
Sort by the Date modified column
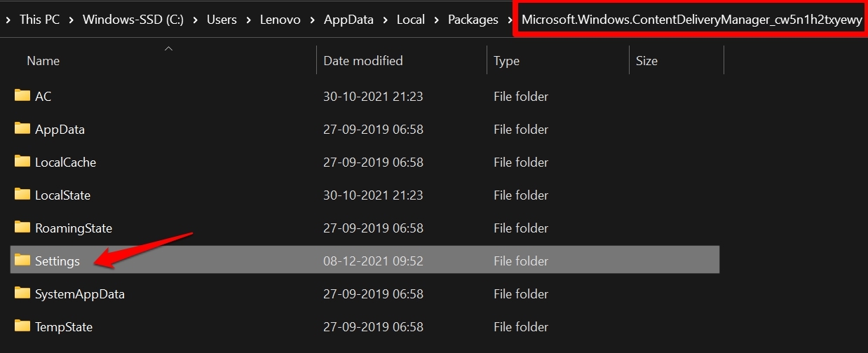(x=362, y=61)
